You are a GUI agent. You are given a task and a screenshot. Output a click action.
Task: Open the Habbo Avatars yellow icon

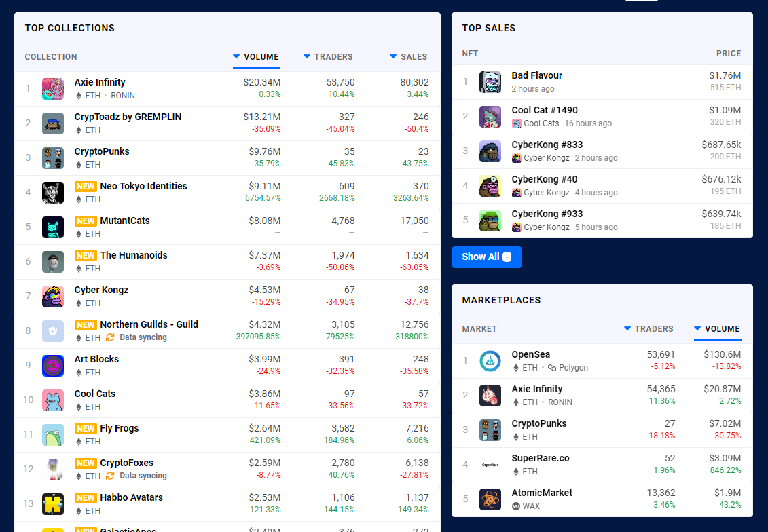click(53, 504)
